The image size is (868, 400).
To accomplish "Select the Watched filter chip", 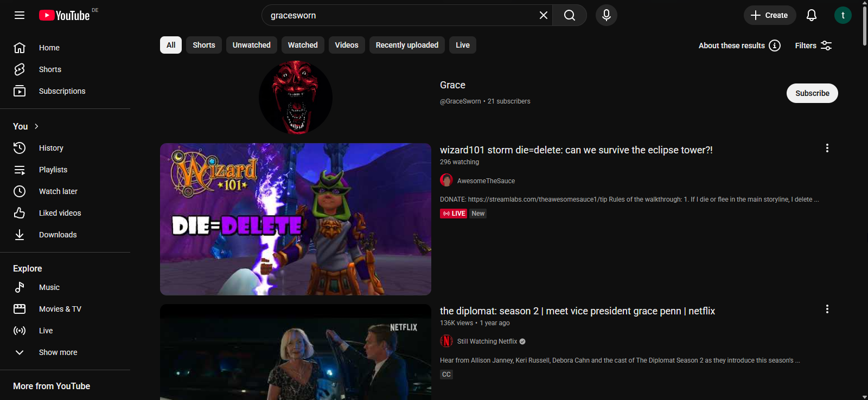I will coord(303,45).
